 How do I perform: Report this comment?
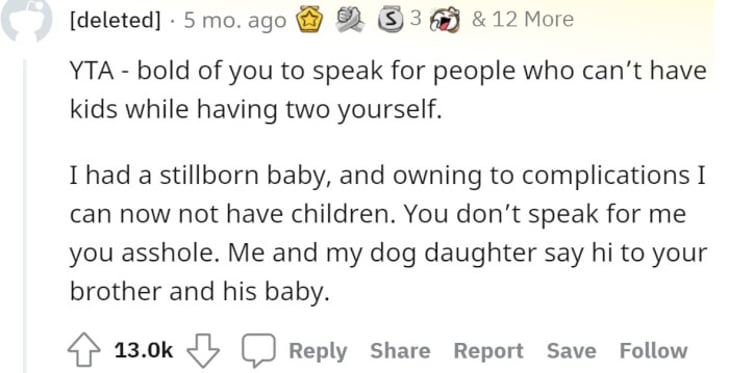(488, 351)
